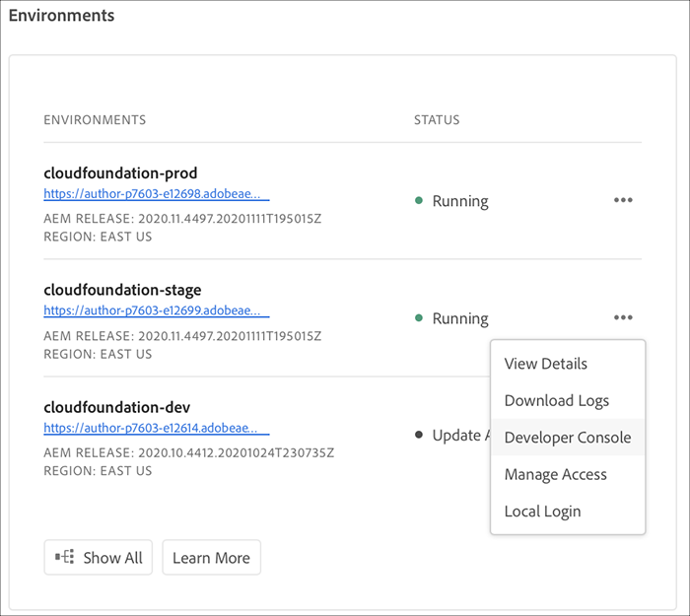690x616 pixels.
Task: Open cloudfoundation-prod author URL link
Action: (156, 195)
